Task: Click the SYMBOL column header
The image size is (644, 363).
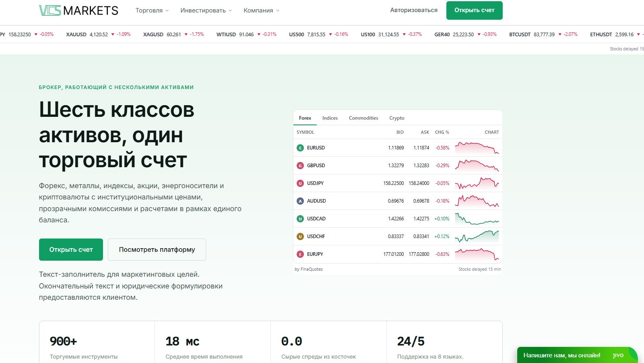Action: click(x=305, y=132)
